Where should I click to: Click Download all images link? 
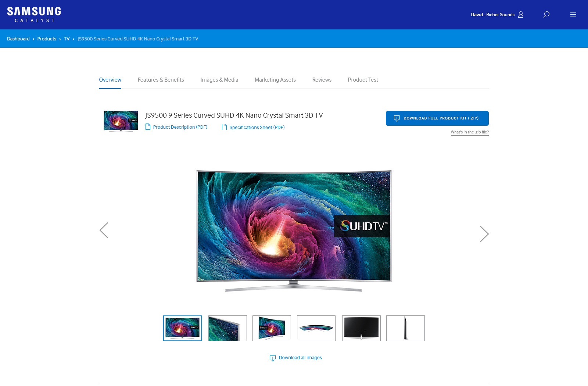pyautogui.click(x=300, y=358)
